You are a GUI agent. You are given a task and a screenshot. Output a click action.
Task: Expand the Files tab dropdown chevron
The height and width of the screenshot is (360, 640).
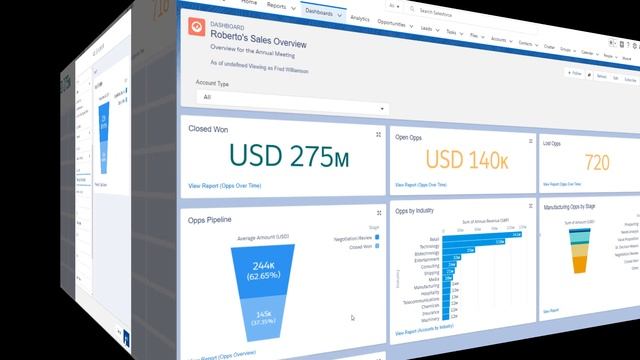point(483,37)
